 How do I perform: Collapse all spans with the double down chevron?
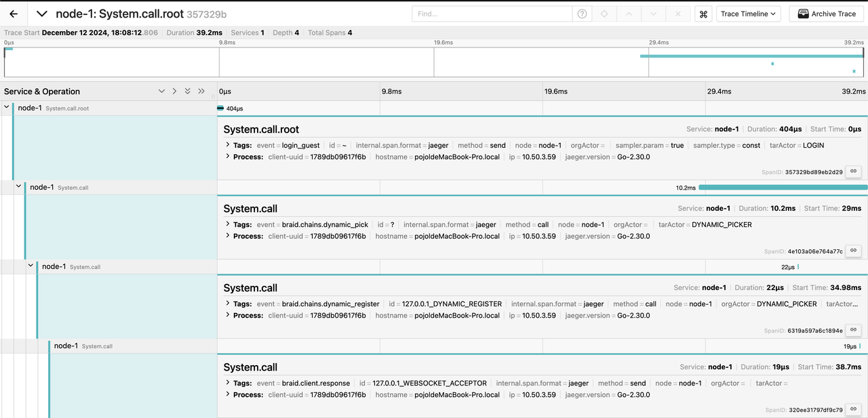click(x=188, y=91)
